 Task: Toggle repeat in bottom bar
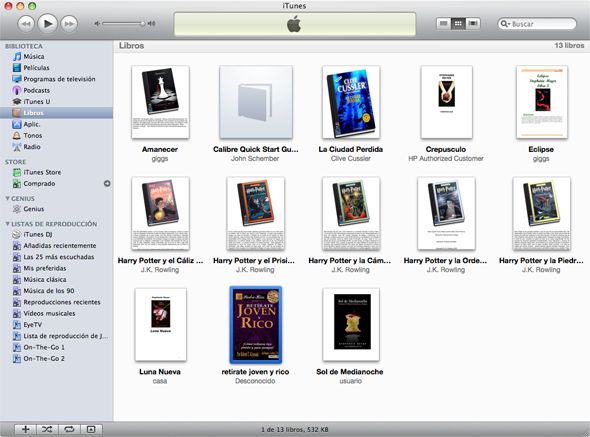(x=69, y=429)
